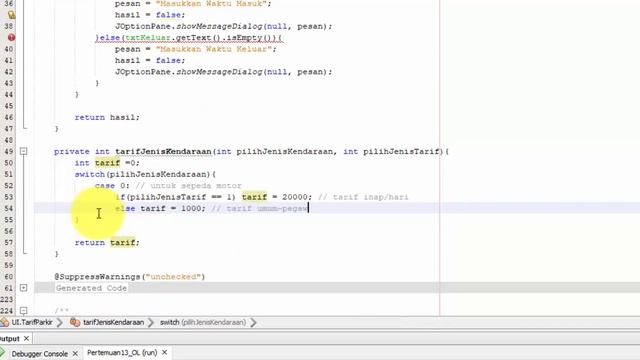Select tarifJenisKendaraan in the breadcrumb bar
This screenshot has height=360, width=640.
coord(113,322)
